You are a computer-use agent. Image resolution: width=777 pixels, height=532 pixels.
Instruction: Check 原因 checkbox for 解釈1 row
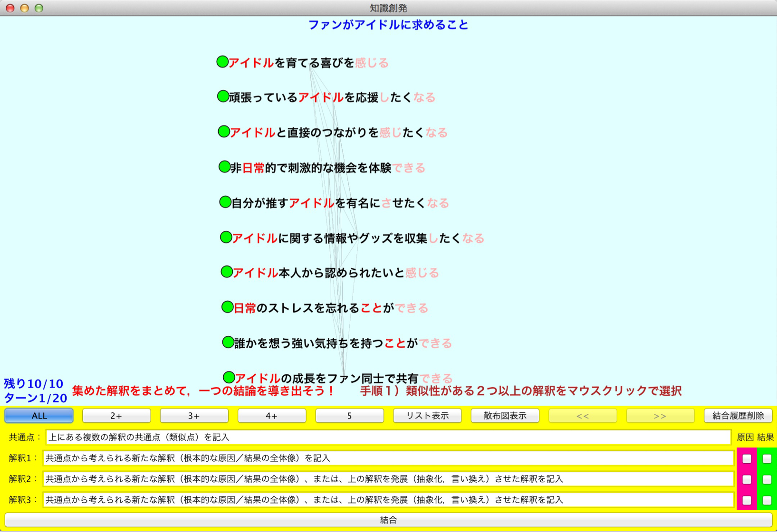[747, 458]
